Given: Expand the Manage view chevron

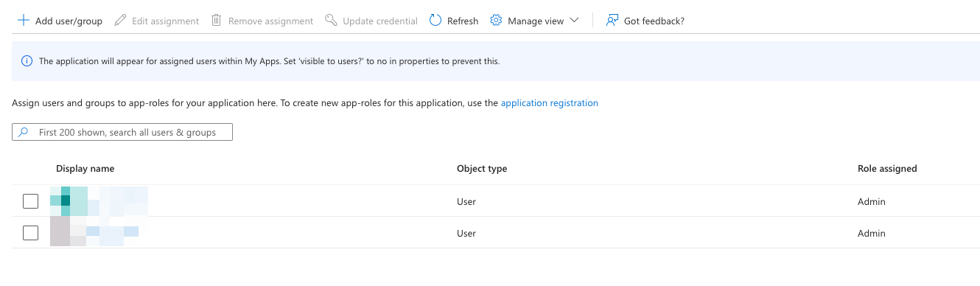Looking at the screenshot, I should [575, 21].
